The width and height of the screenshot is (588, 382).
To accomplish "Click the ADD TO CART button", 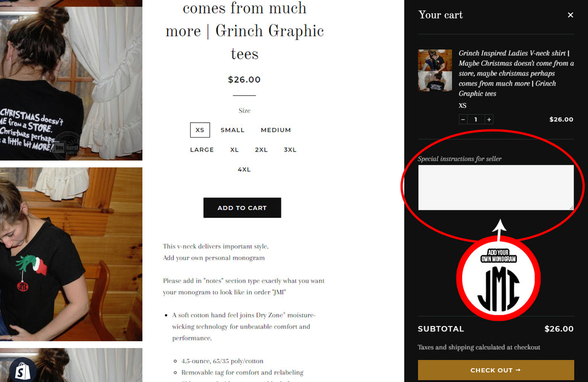I will [242, 208].
